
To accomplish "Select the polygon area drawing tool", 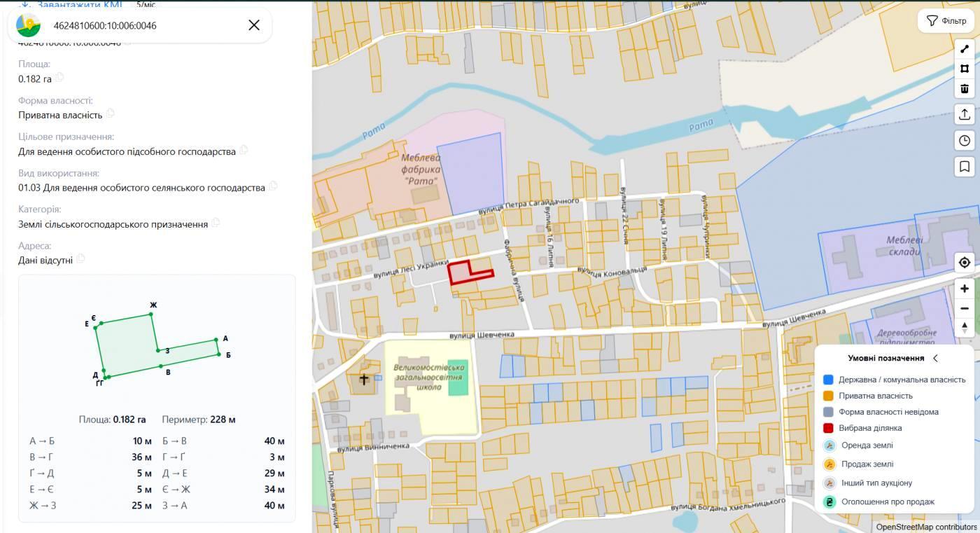I will coord(964,69).
